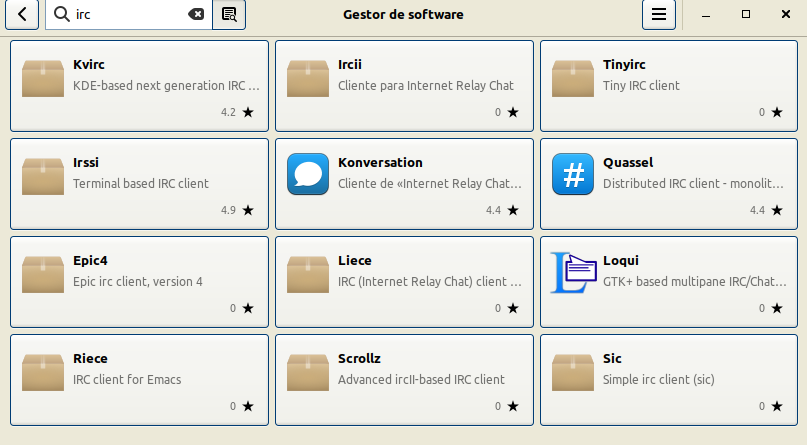
Task: Click 'Advanced ircII-based IRC client' description
Action: point(421,380)
